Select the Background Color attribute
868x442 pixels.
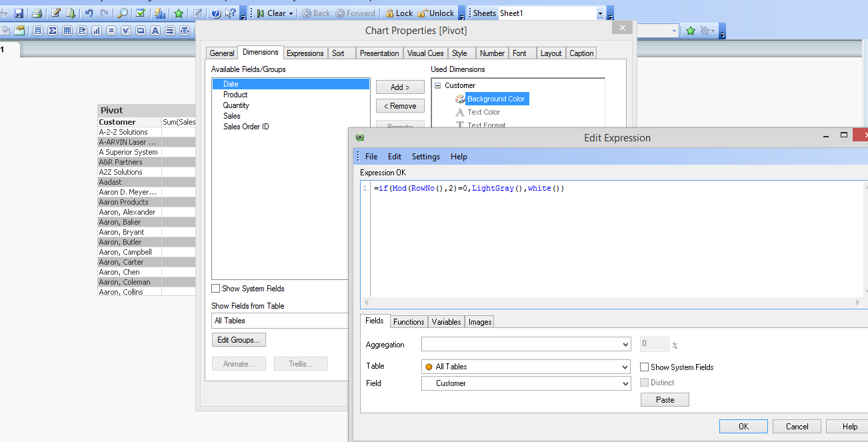coord(496,99)
